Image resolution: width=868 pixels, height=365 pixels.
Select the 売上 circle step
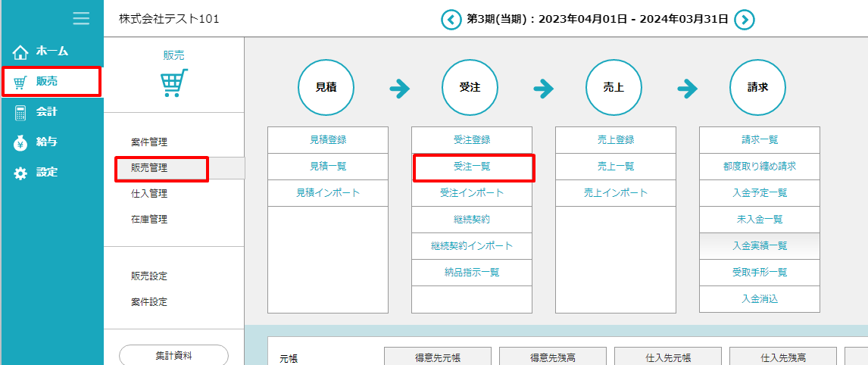[x=614, y=88]
